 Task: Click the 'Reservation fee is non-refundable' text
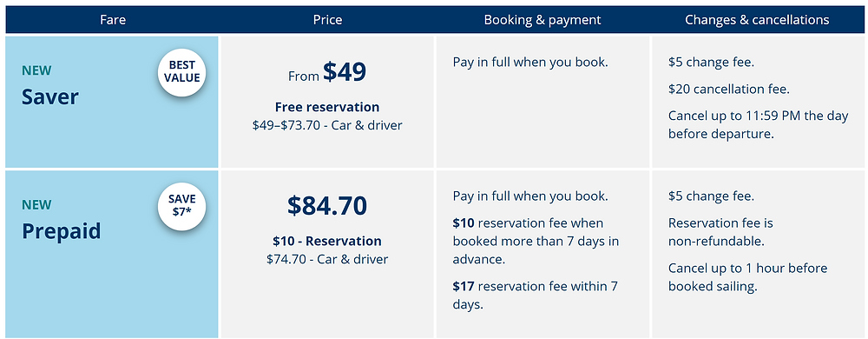tap(720, 232)
